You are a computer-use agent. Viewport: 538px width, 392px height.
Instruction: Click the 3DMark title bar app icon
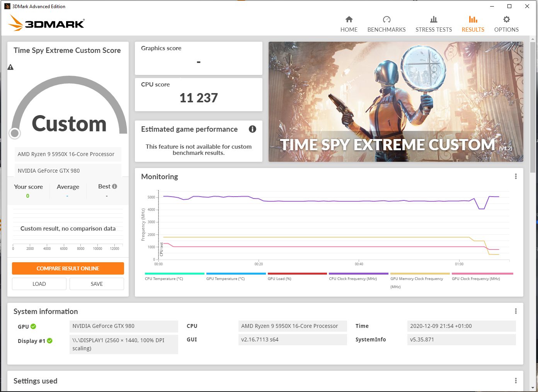pos(7,6)
